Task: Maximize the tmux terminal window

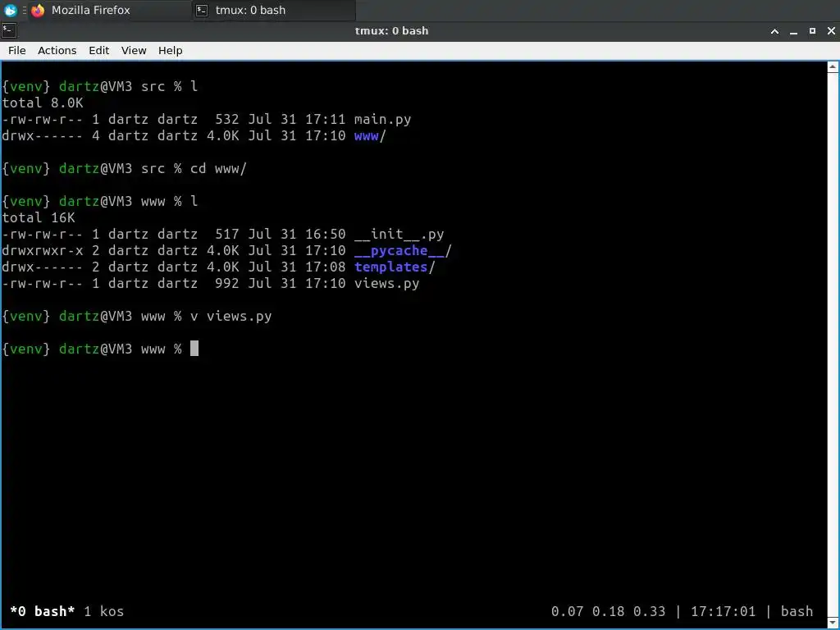Action: tap(812, 31)
